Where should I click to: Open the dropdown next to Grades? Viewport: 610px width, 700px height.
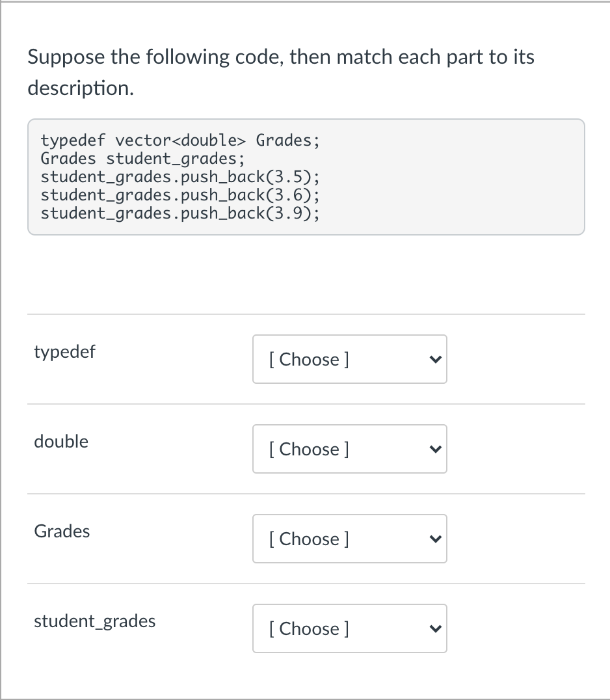point(349,539)
